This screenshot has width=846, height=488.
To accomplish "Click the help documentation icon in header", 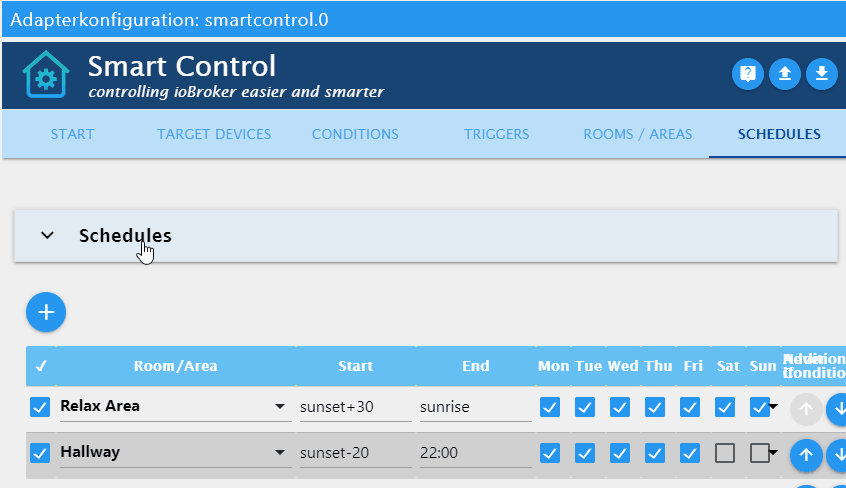I will tap(747, 73).
